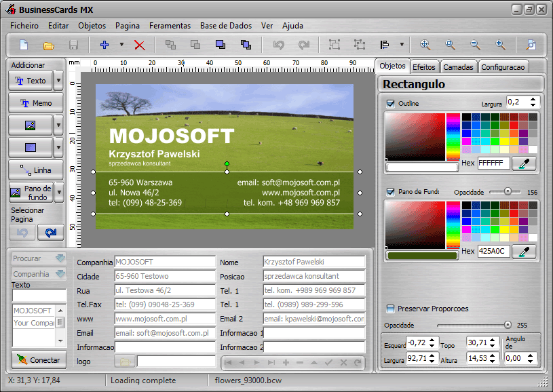This screenshot has width=553, height=392.
Task: Click the Linha button
Action: (36, 170)
